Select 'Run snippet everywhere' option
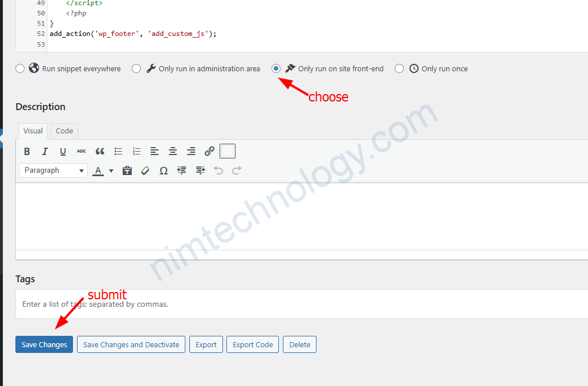This screenshot has width=588, height=386. pos(21,68)
